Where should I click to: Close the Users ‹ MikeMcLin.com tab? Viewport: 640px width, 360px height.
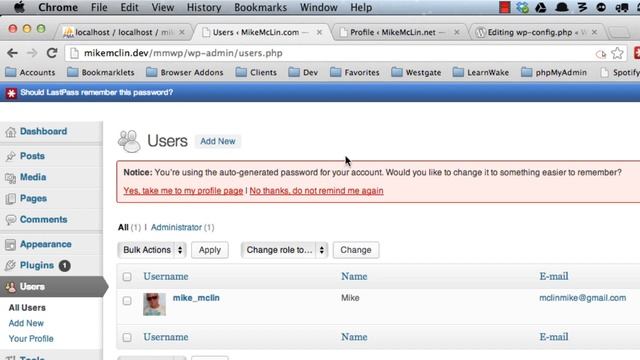tap(319, 32)
